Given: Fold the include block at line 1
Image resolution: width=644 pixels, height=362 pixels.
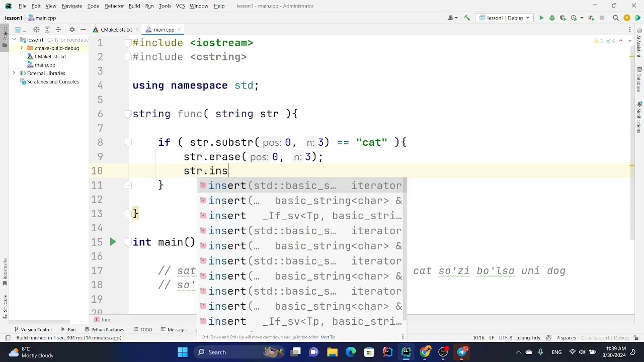Looking at the screenshot, I should tap(128, 43).
